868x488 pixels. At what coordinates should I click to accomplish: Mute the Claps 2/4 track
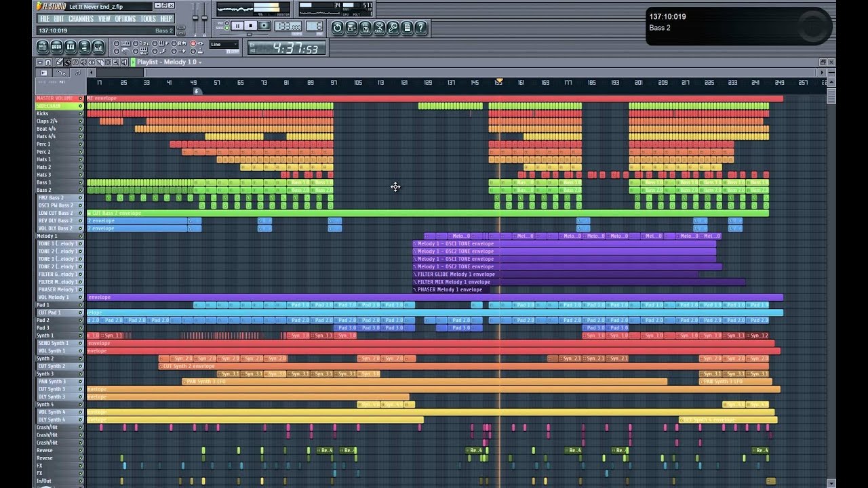click(81, 121)
